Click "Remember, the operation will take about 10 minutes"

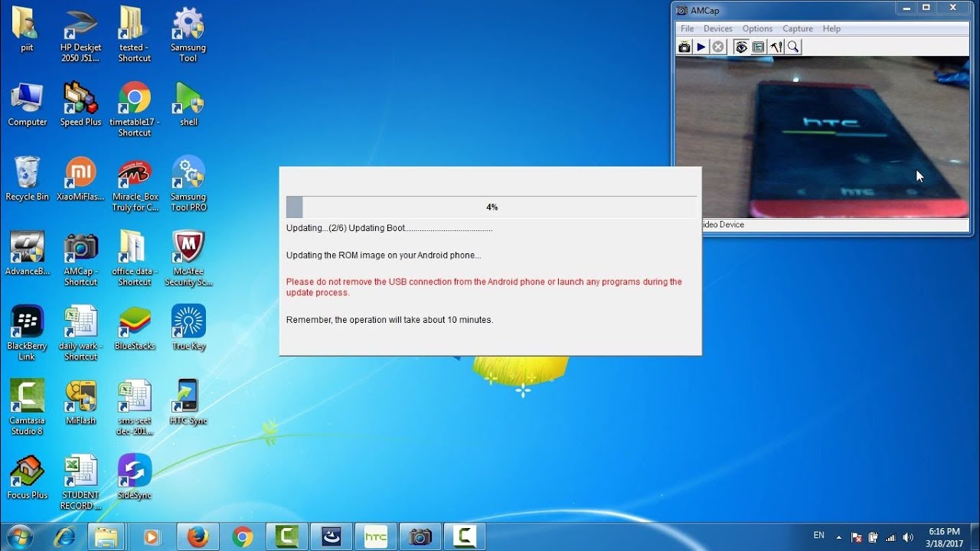[x=390, y=320]
